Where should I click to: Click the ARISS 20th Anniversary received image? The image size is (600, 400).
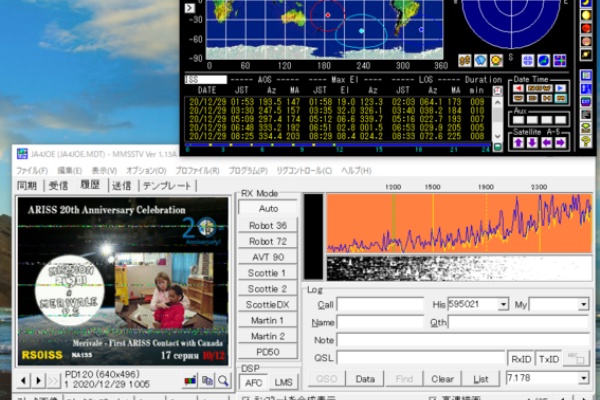(x=123, y=281)
